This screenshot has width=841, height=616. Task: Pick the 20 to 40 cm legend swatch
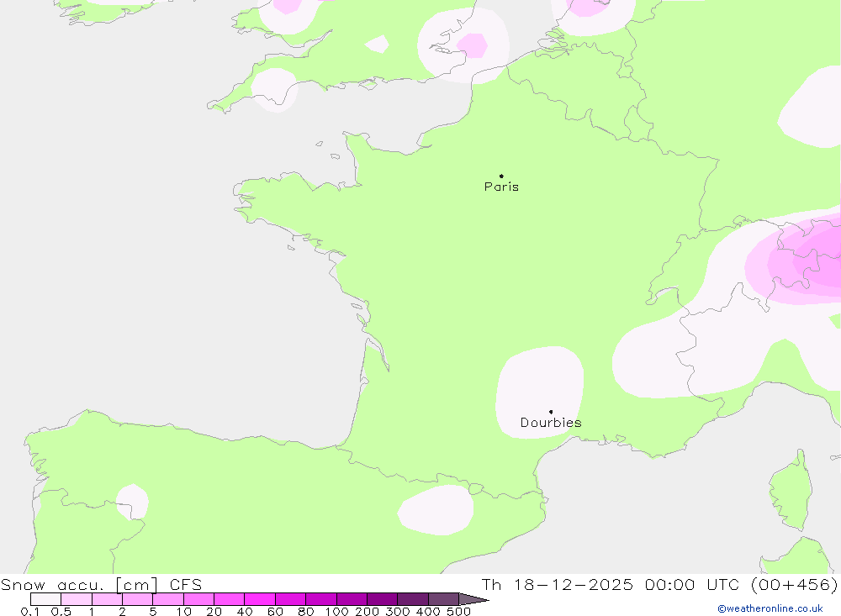[x=230, y=599]
